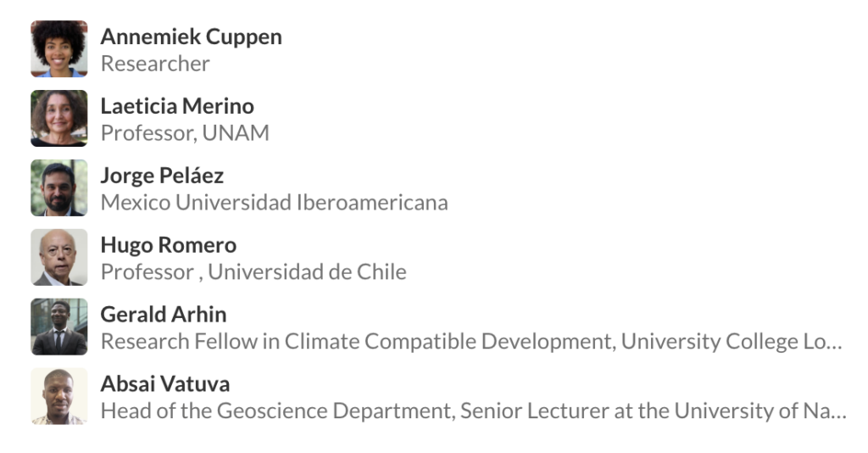Screen dimensions: 868x453
Task: Click the "Research Fellow in Climate Compatible Development" description
Action: pos(356,342)
